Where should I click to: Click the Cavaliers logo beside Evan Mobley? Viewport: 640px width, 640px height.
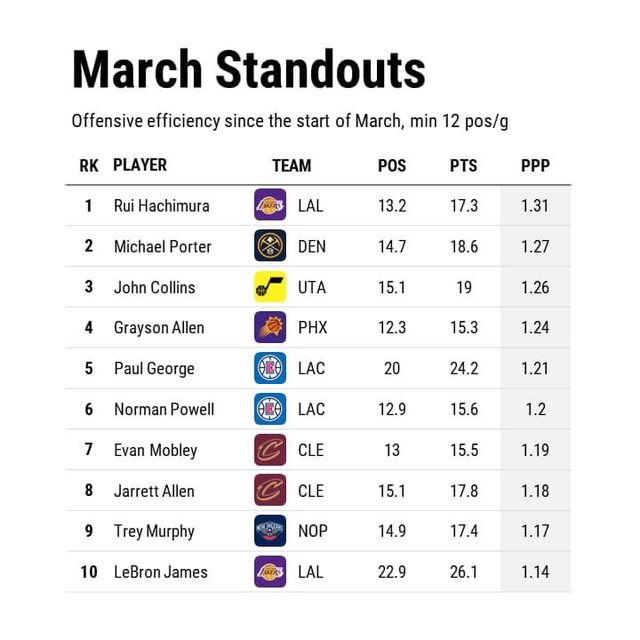[x=270, y=450]
